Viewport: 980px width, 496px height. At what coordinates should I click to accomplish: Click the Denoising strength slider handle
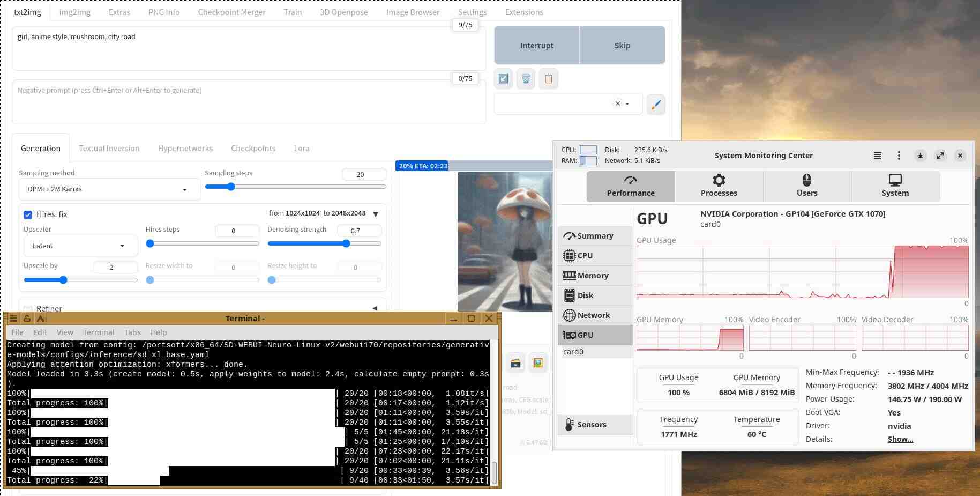click(x=346, y=243)
